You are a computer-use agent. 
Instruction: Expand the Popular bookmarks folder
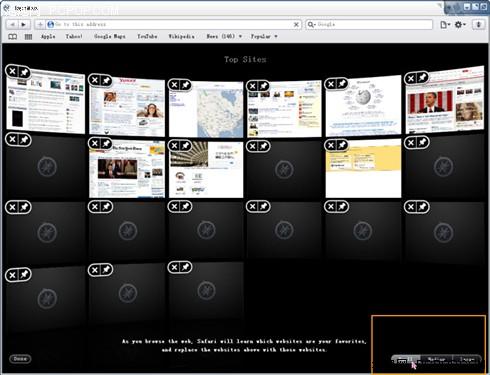pyautogui.click(x=264, y=36)
